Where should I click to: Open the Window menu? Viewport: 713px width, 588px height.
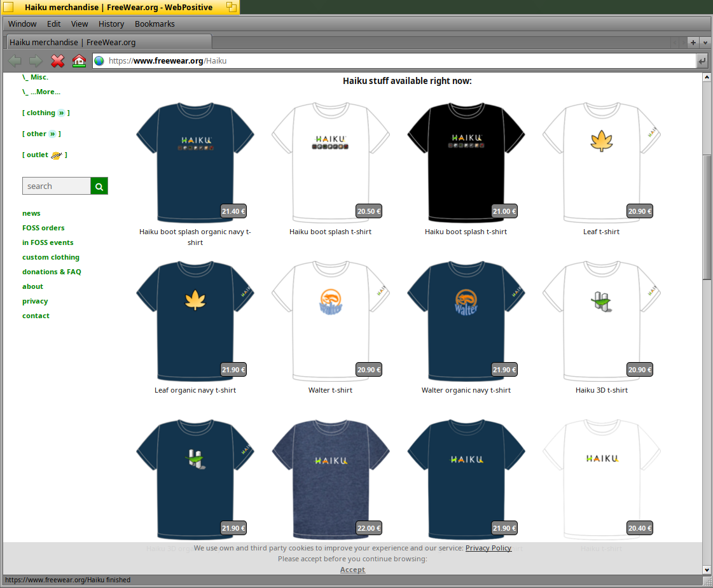[22, 24]
